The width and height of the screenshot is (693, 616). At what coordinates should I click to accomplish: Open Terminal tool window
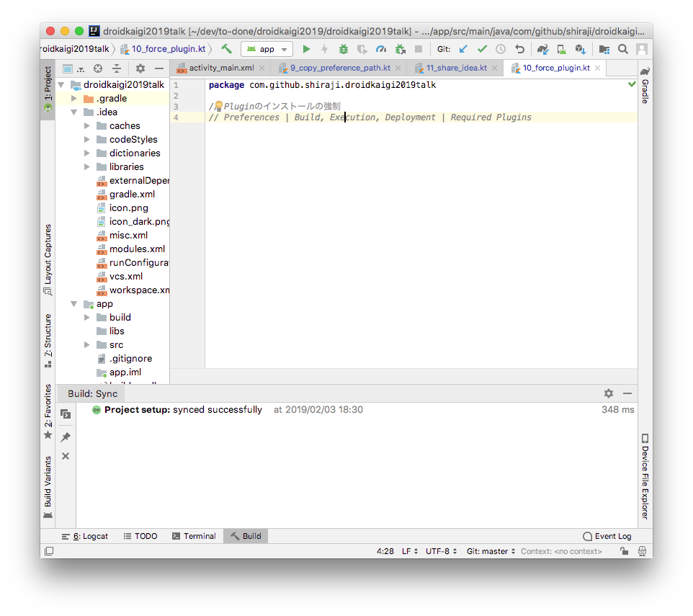click(194, 536)
